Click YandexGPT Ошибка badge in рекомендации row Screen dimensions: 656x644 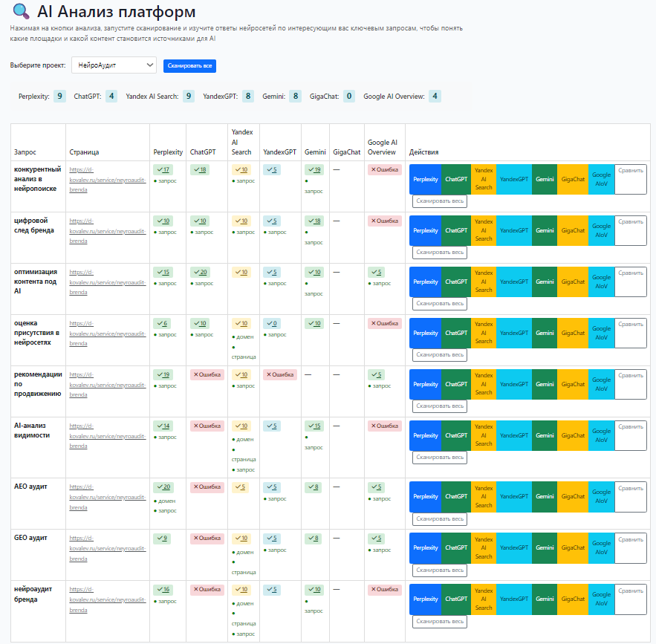(x=280, y=374)
